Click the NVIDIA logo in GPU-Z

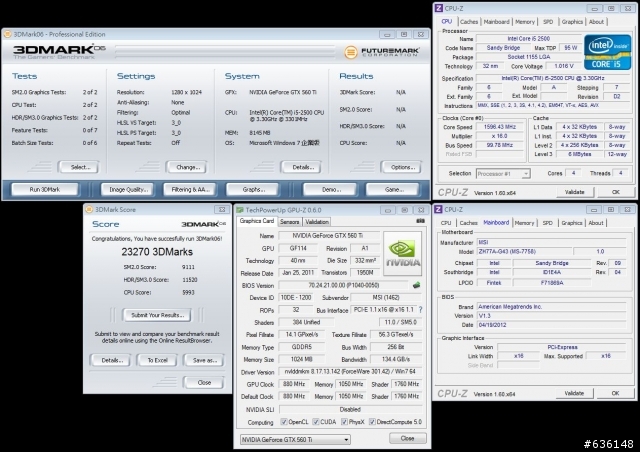(x=402, y=254)
